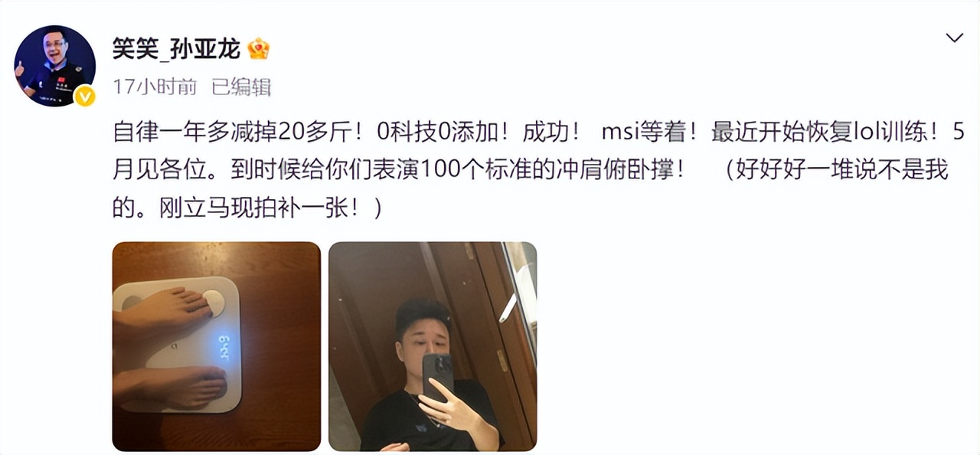
Task: Open the mirror selfie photo thumbnail
Action: click(x=433, y=346)
